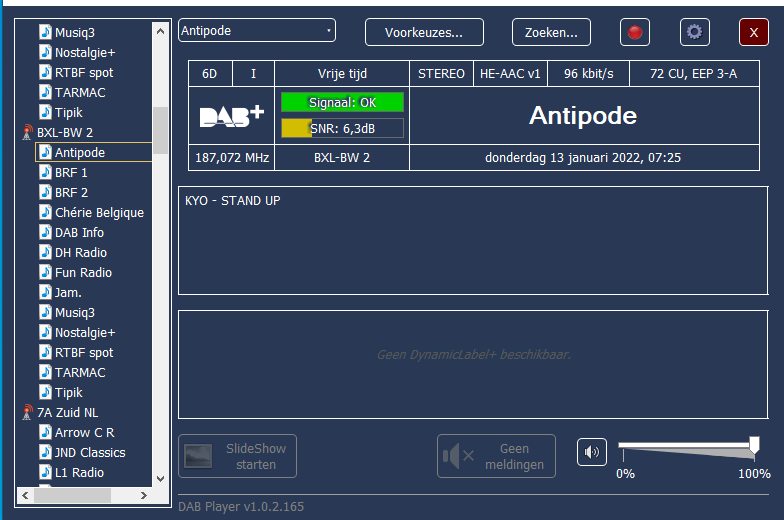Click the SlideShow starten button
784x520 pixels.
click(x=238, y=456)
